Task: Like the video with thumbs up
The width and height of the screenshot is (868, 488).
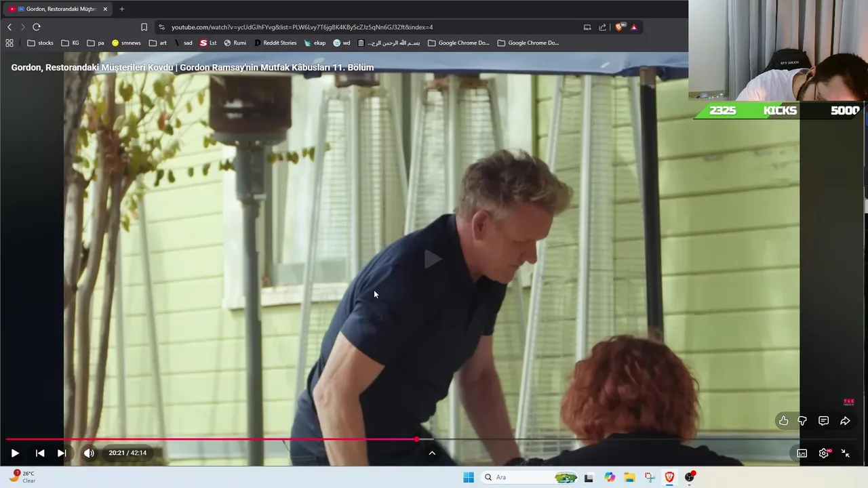Action: [x=783, y=421]
